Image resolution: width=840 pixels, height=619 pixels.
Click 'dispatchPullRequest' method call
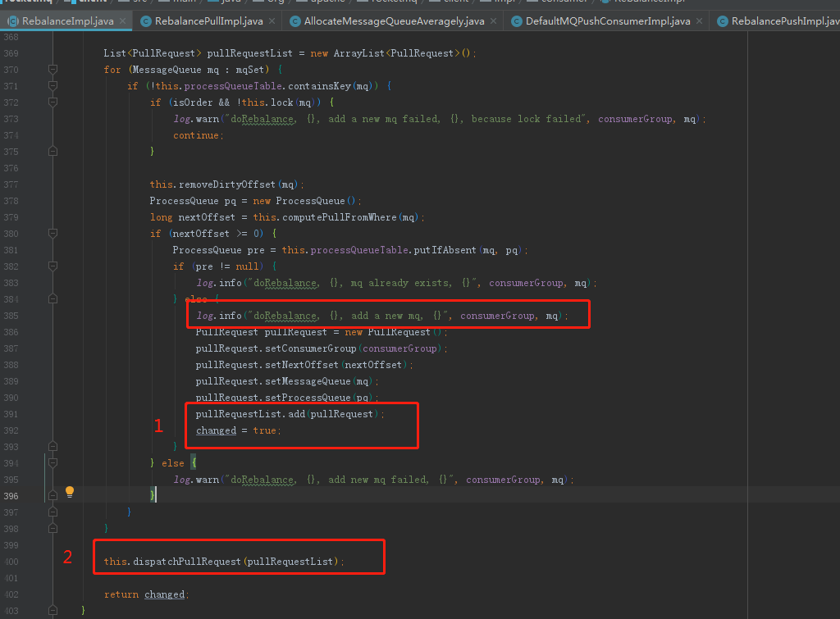point(186,561)
